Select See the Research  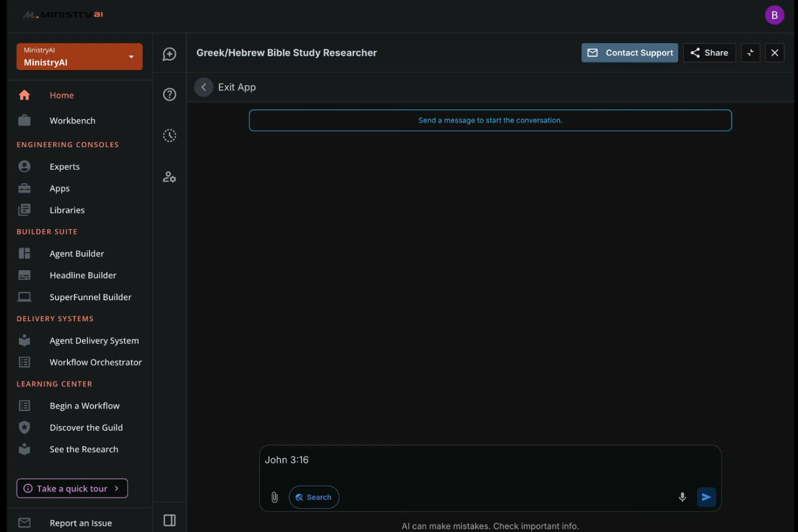[84, 449]
